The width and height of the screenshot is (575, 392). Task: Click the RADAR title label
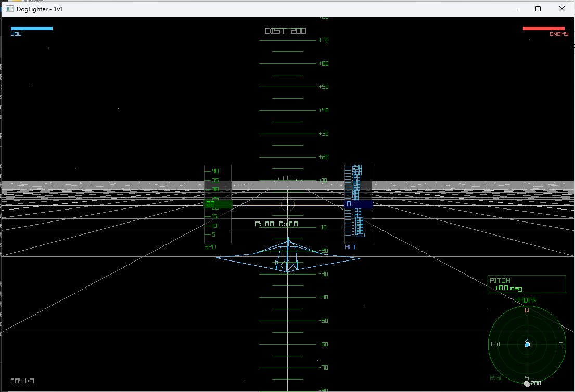526,300
